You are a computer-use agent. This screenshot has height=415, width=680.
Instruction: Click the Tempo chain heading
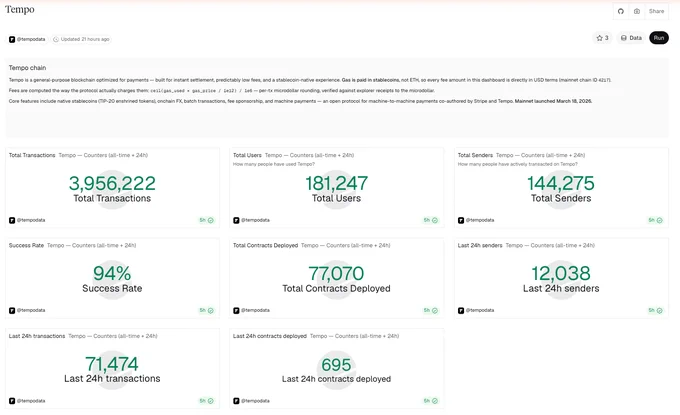(27, 68)
